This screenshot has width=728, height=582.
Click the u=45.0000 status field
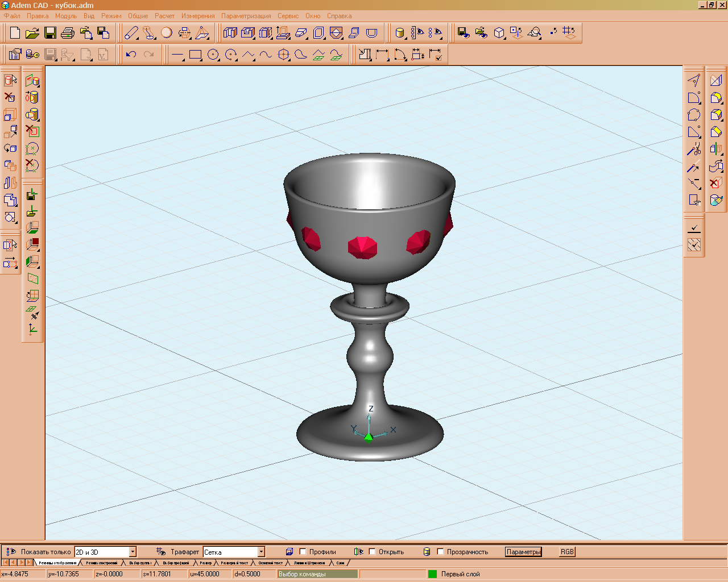(210, 574)
